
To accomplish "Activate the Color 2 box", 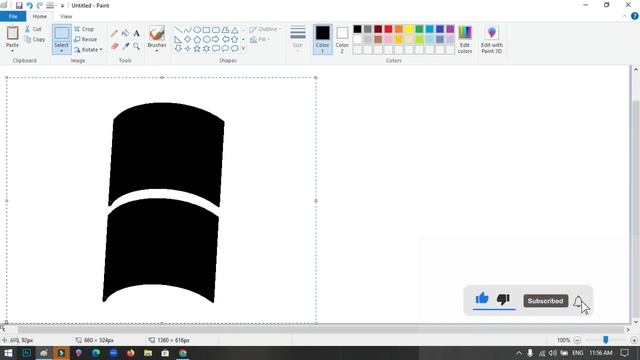I will click(x=342, y=39).
